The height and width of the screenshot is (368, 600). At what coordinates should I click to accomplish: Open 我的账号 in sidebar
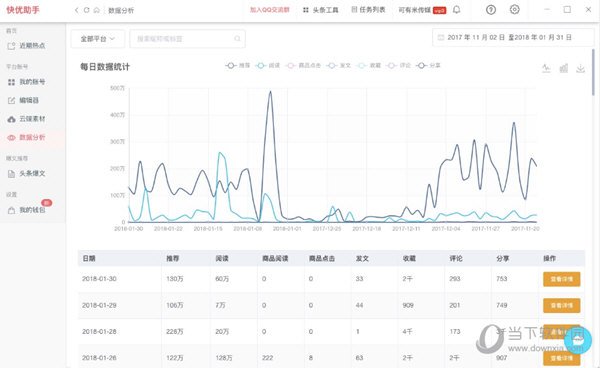[32, 82]
